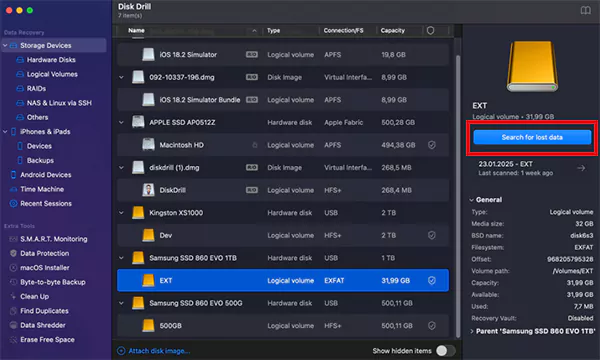Click the Recent Sessions icon

point(13,204)
